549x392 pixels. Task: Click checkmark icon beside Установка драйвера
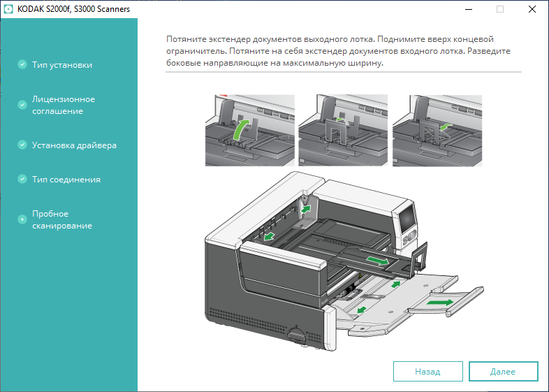click(x=22, y=145)
